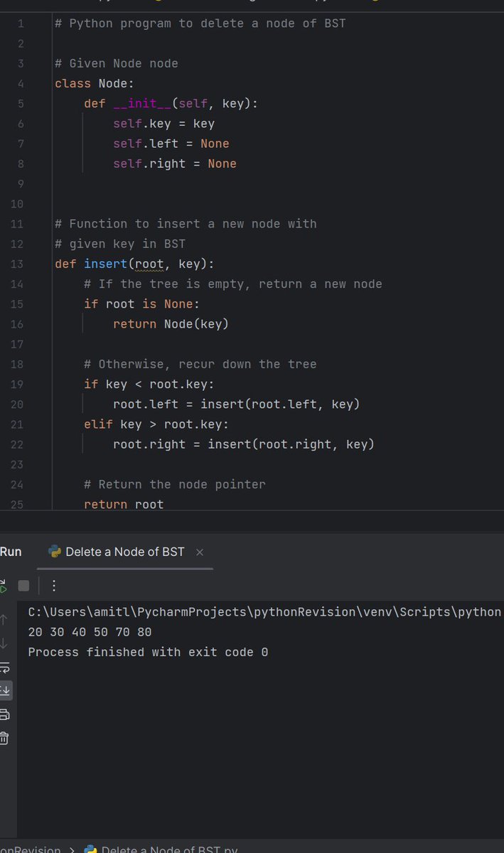Rerun the Delete a Node of BST program

tap(2, 586)
